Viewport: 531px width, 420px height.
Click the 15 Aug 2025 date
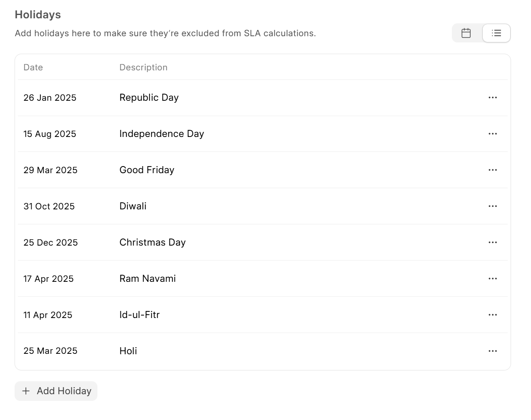pos(50,134)
